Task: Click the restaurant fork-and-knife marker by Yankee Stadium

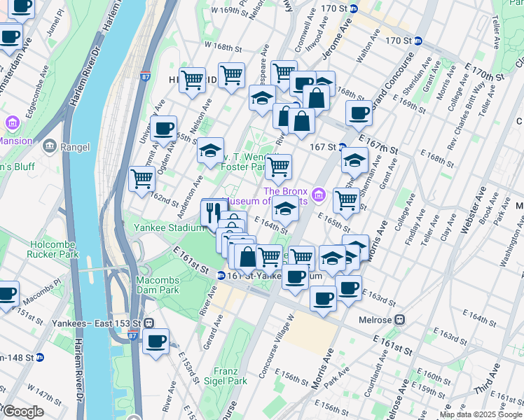Action: coord(213,211)
